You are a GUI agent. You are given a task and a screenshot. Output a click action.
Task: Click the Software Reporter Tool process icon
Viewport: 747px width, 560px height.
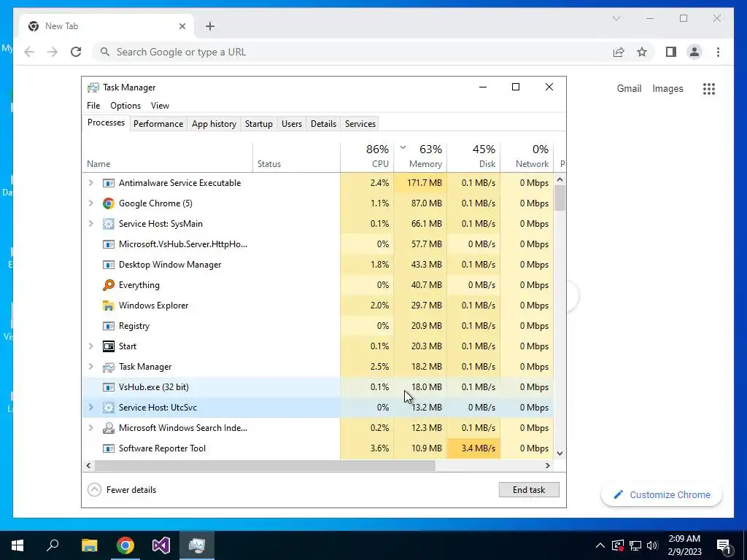pyautogui.click(x=109, y=448)
